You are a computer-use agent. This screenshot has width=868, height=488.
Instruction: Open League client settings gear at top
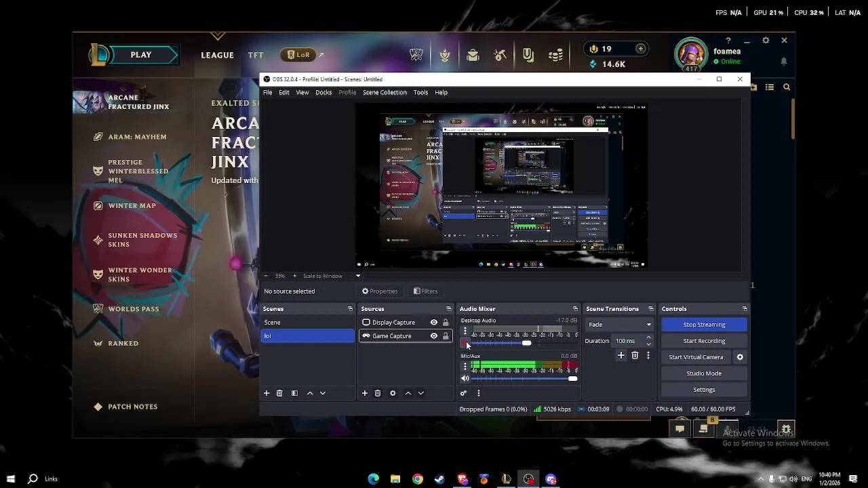click(x=766, y=41)
